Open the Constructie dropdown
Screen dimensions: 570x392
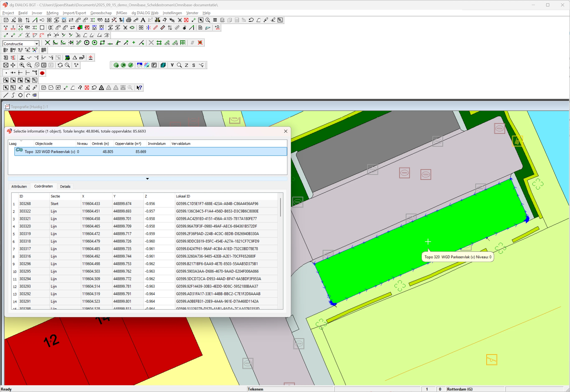click(37, 44)
